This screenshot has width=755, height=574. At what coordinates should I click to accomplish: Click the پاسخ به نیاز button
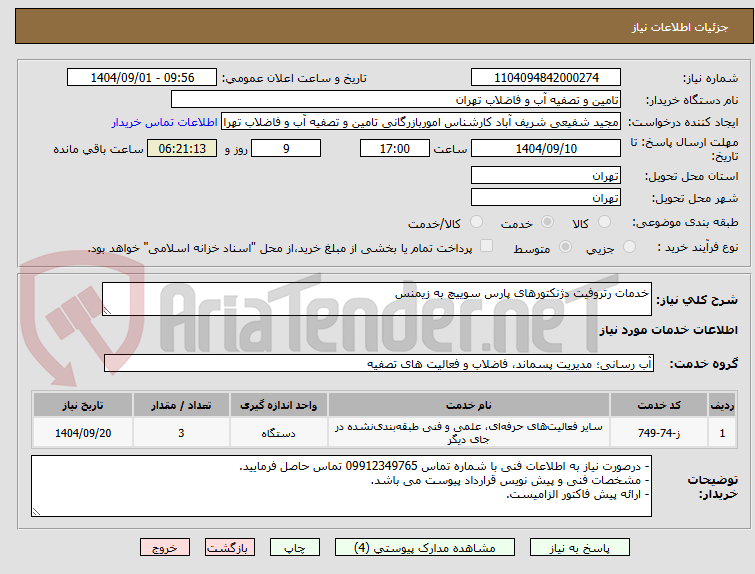580,548
